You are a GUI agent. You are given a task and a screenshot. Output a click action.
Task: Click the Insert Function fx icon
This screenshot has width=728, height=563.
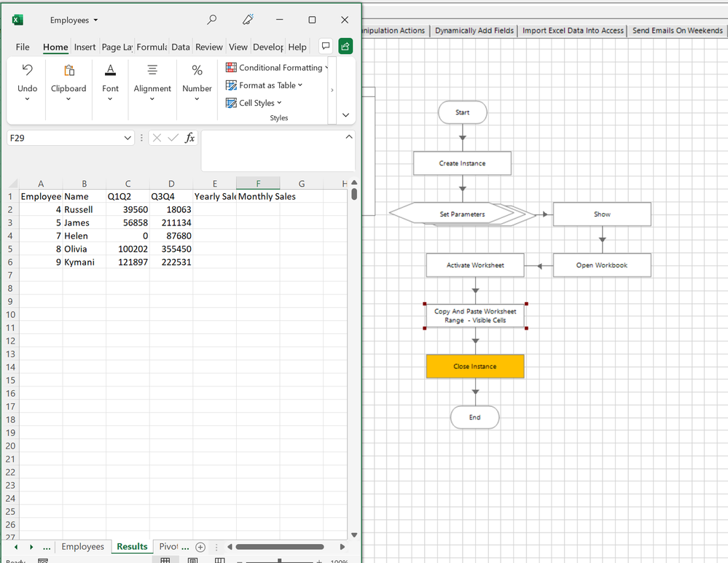coord(189,138)
